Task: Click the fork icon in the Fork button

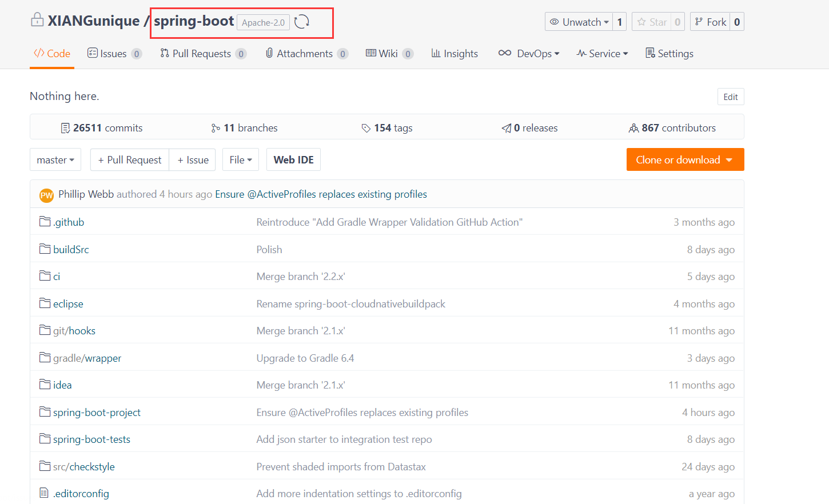Action: [699, 22]
